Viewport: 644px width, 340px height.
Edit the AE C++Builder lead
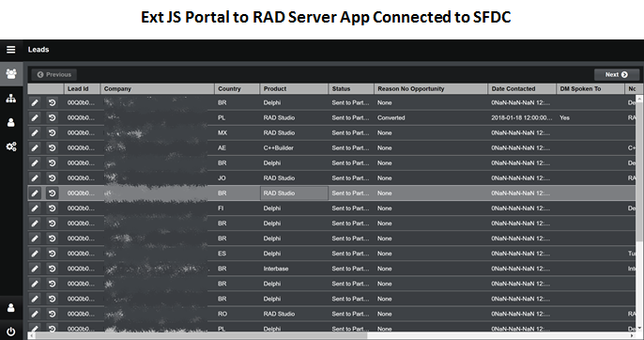[x=35, y=148]
